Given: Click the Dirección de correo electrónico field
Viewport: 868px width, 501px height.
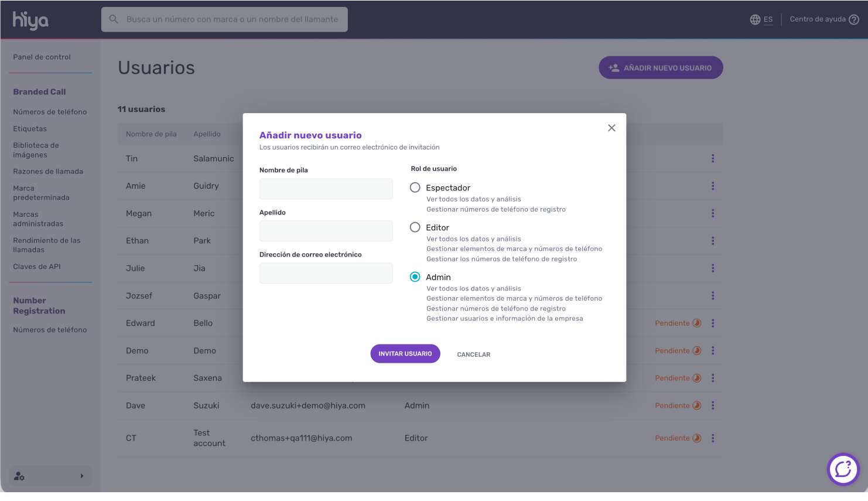Looking at the screenshot, I should [x=326, y=273].
